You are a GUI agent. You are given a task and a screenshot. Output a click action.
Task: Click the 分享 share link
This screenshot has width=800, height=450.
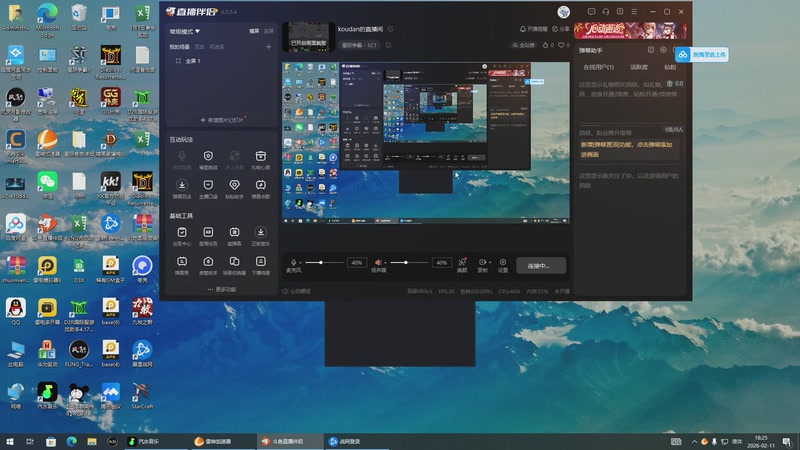point(561,29)
